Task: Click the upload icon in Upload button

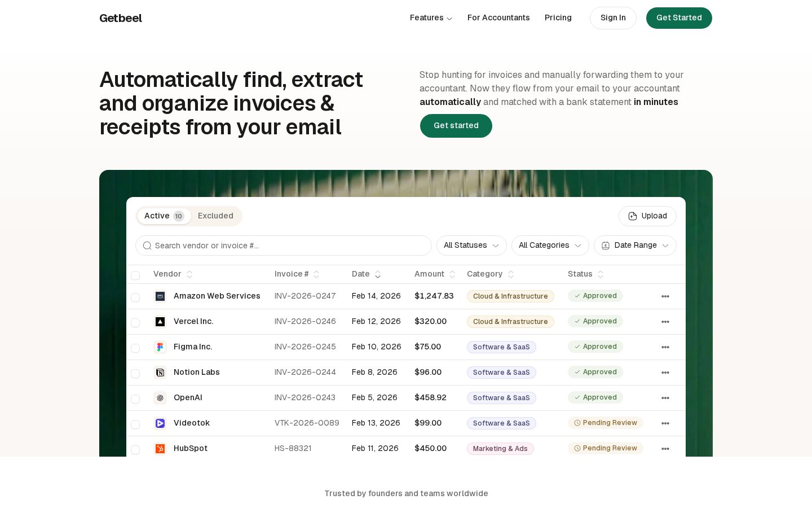Action: [633, 216]
